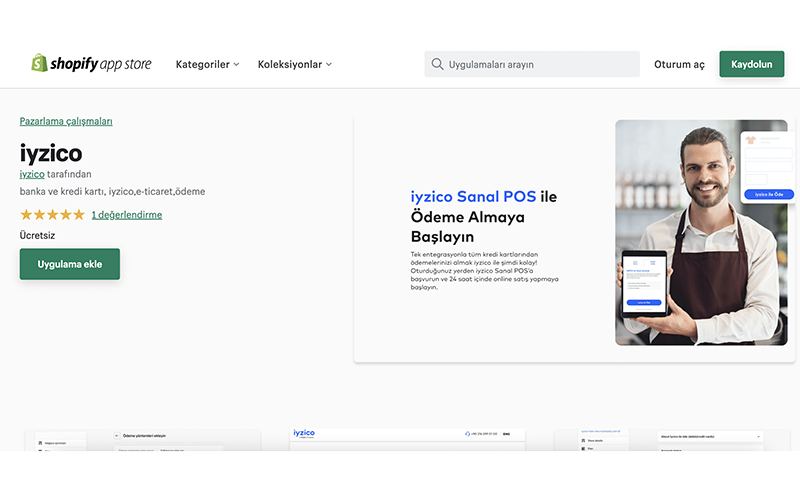Select the Tek entegrasyonla banner paragraph
The height and width of the screenshot is (480, 800).
484,271
